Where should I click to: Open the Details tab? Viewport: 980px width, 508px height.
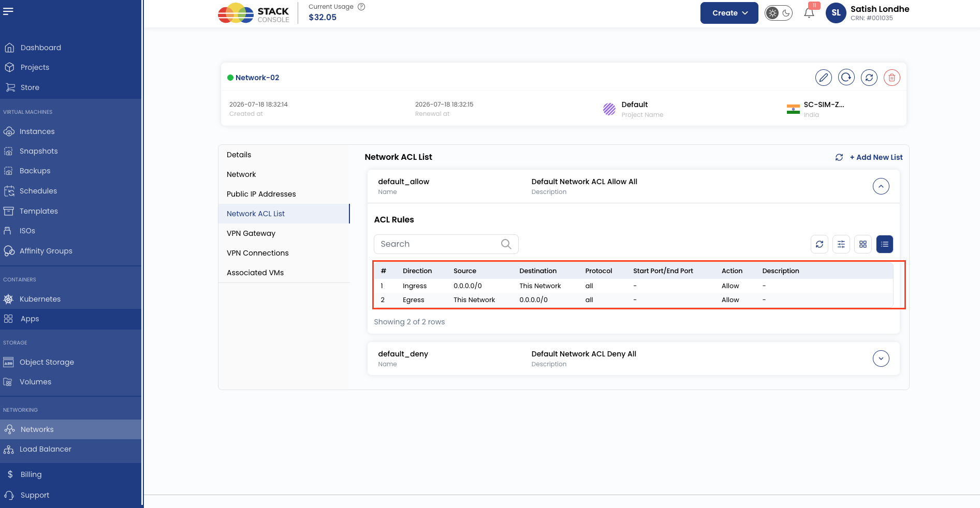tap(284, 155)
